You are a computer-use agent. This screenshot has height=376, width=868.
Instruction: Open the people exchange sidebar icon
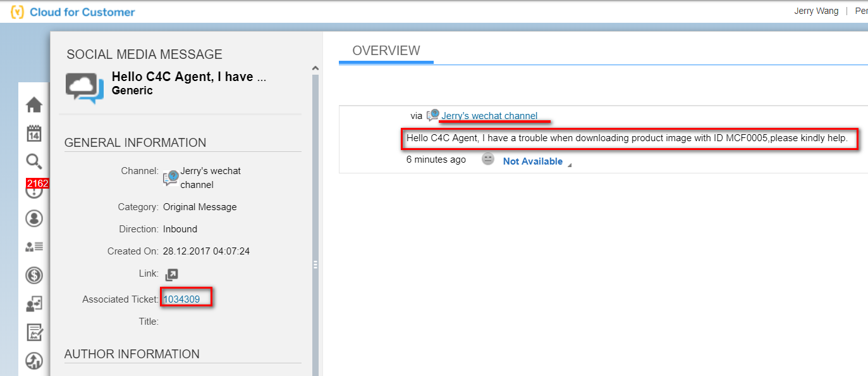34,304
